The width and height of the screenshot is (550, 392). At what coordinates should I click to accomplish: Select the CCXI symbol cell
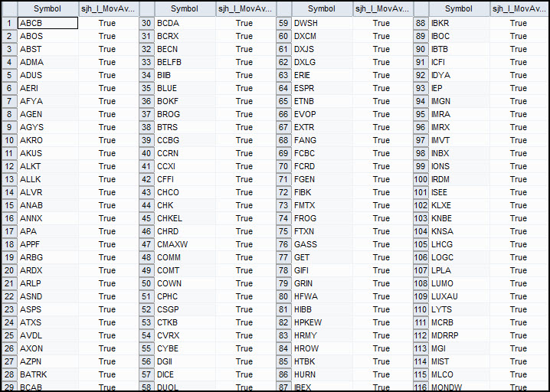[185, 166]
